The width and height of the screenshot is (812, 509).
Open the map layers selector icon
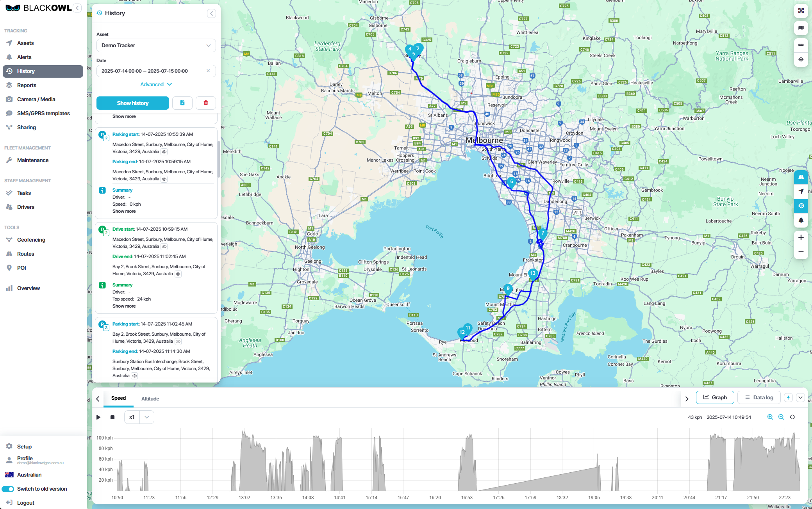point(801,28)
